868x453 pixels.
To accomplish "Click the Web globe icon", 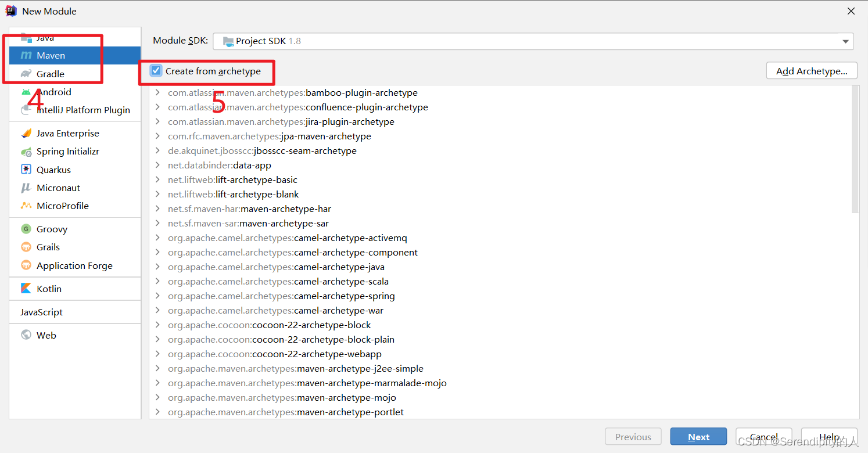I will tap(26, 335).
